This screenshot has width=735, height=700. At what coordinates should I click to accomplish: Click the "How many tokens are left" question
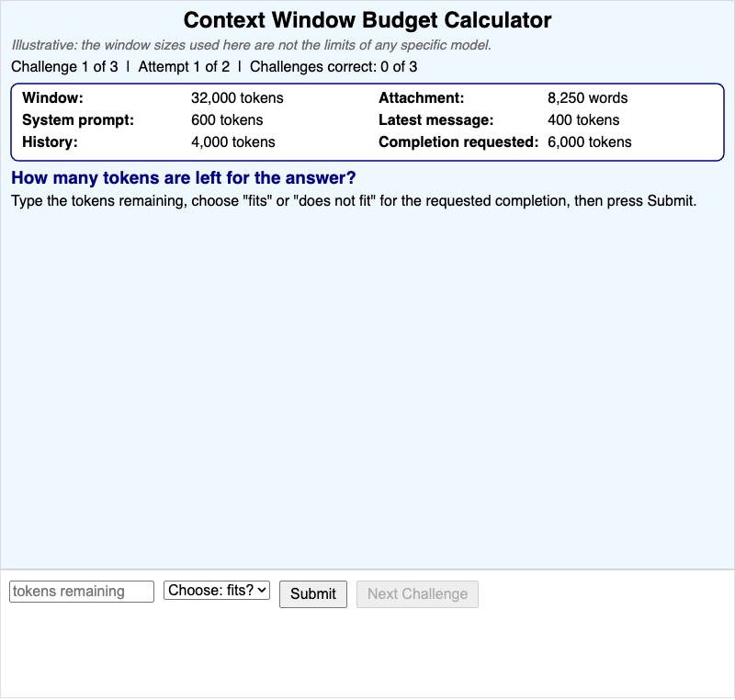point(183,178)
